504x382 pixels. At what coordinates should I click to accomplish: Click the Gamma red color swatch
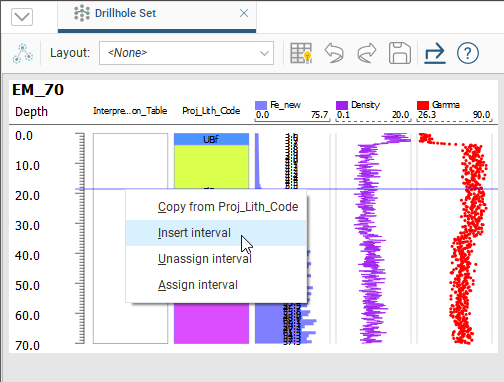(x=423, y=105)
